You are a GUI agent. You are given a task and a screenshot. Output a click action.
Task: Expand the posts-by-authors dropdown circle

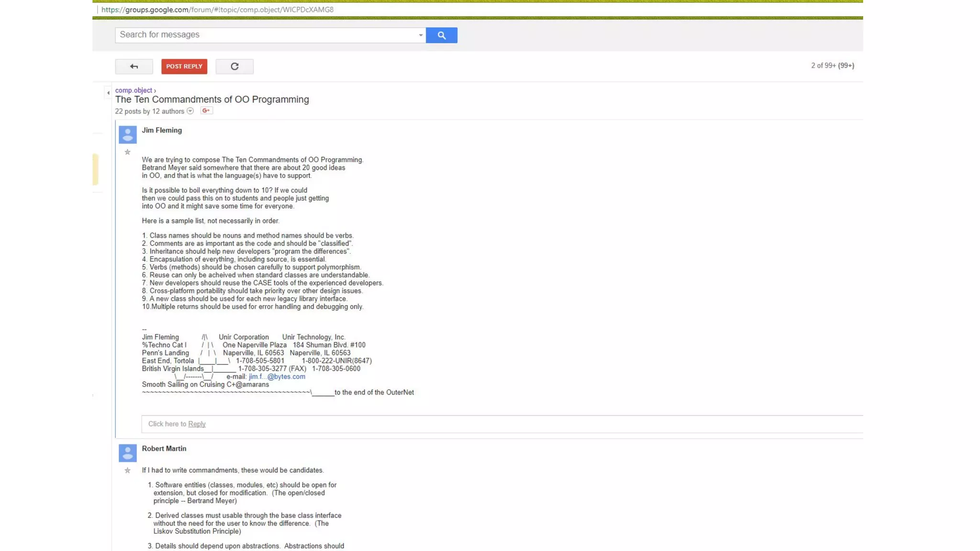click(190, 111)
